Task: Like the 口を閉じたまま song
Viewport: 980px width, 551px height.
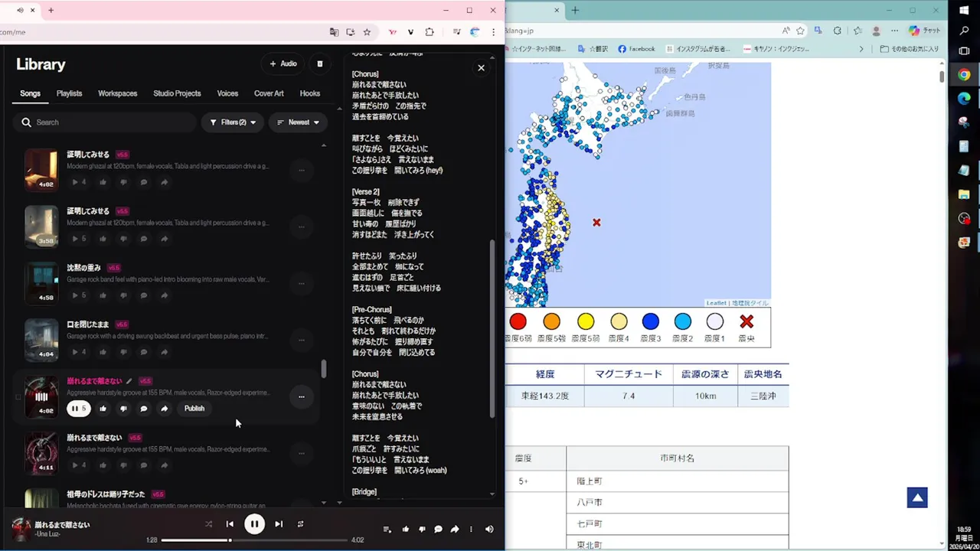Action: tap(103, 352)
